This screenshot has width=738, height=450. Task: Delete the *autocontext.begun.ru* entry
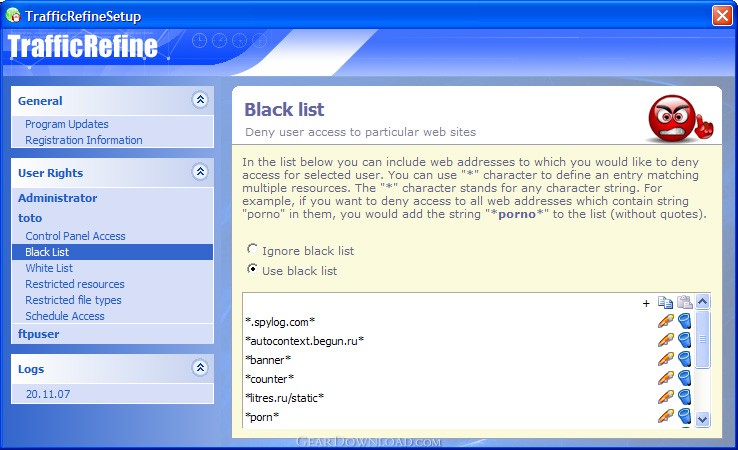685,340
